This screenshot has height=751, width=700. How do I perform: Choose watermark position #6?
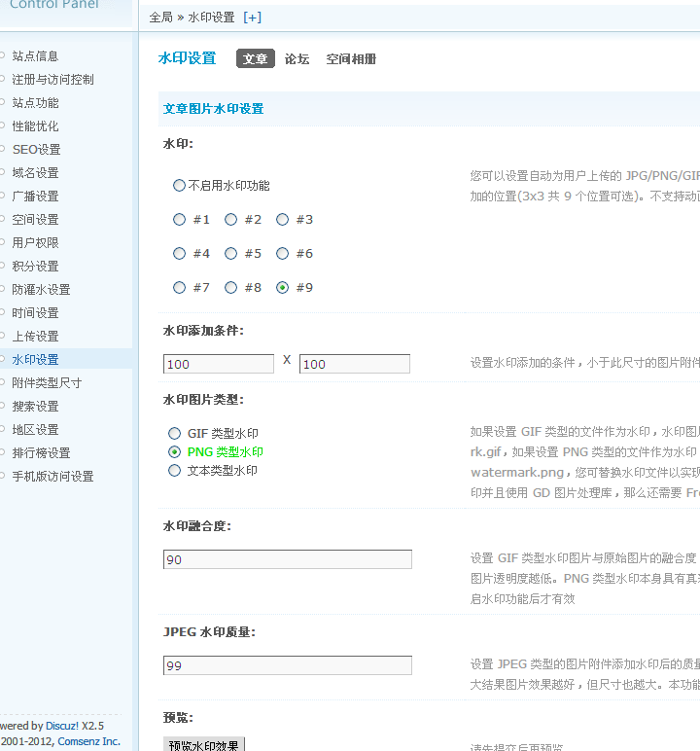[x=283, y=253]
